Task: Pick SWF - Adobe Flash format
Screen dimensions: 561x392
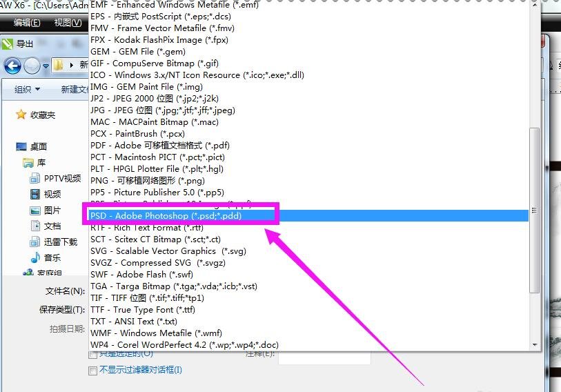Action: point(308,275)
